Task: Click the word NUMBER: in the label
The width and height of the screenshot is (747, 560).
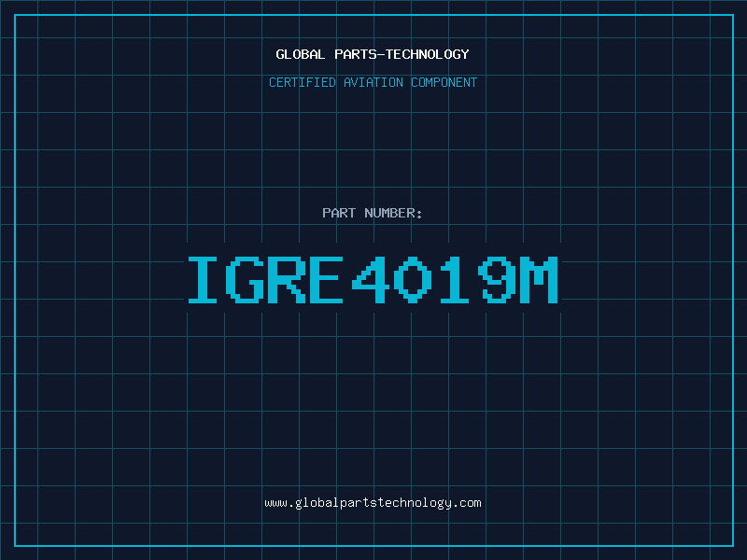Action: tap(394, 213)
